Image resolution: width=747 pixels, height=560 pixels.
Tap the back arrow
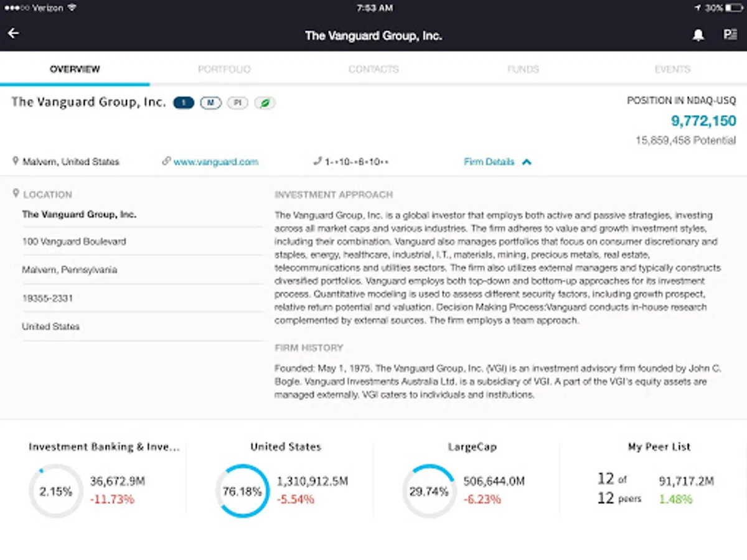[14, 34]
